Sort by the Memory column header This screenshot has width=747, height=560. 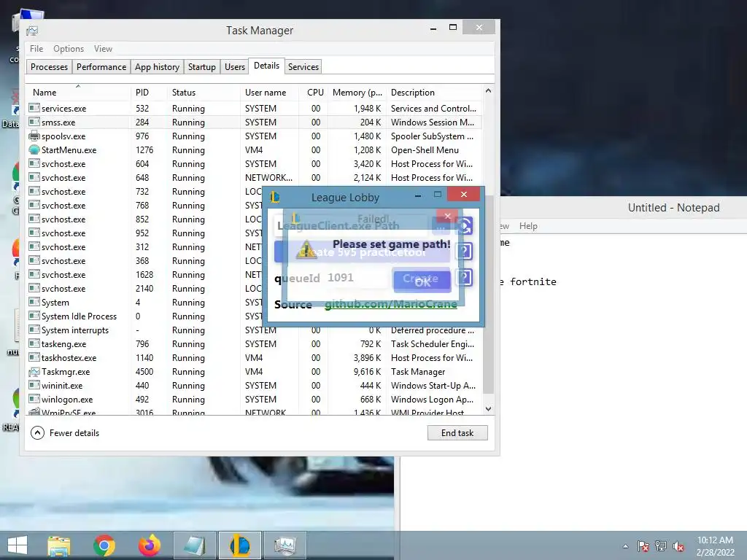pyautogui.click(x=357, y=93)
